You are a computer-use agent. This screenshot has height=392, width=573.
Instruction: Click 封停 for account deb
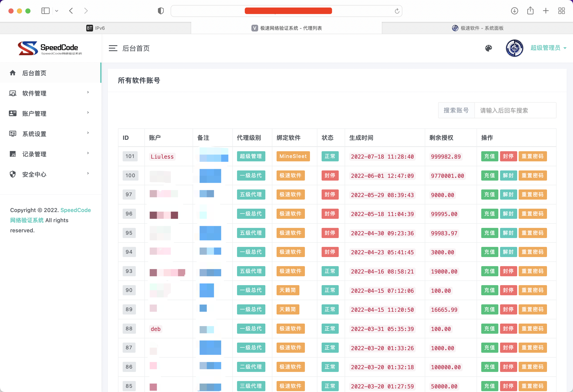508,328
